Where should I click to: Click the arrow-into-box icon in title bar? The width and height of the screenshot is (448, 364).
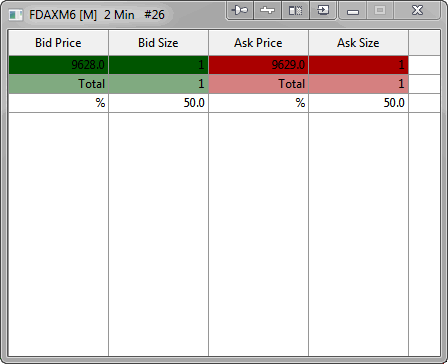(323, 10)
